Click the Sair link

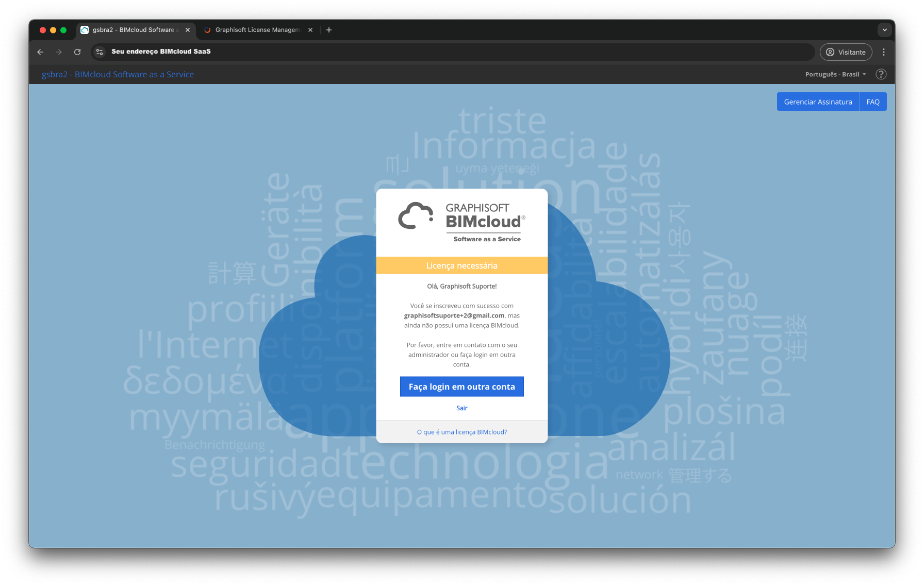pos(462,408)
